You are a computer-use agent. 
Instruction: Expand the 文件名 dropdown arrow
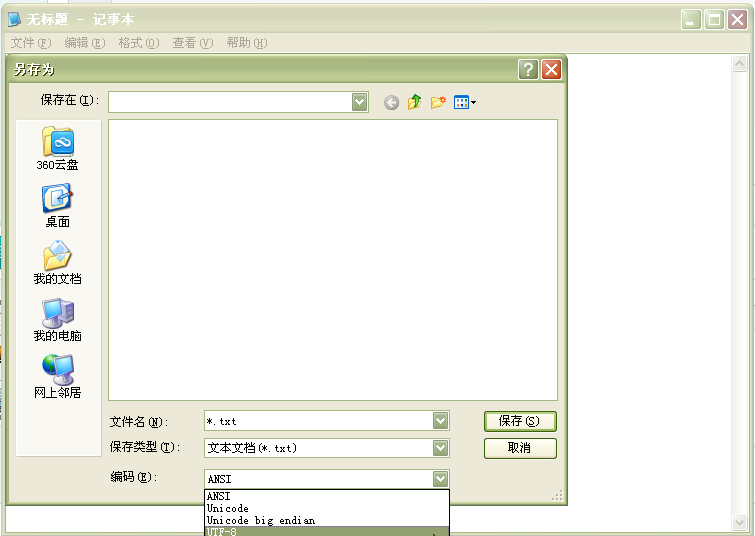coord(440,421)
